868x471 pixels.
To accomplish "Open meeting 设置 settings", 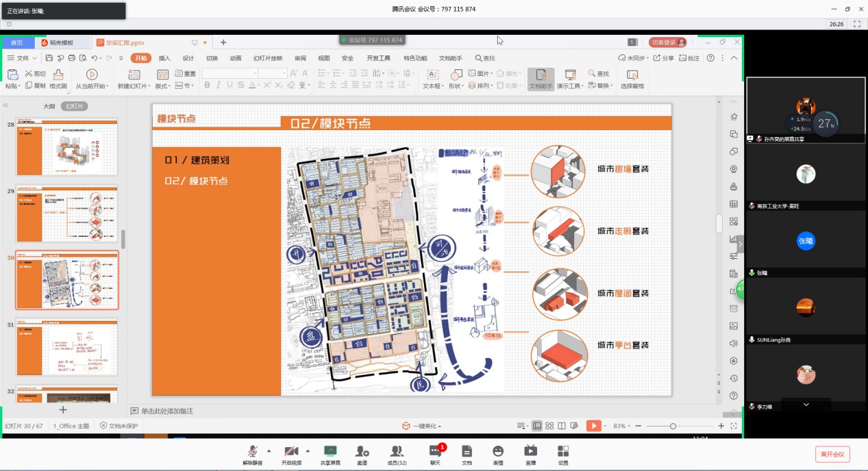I will tap(562, 453).
